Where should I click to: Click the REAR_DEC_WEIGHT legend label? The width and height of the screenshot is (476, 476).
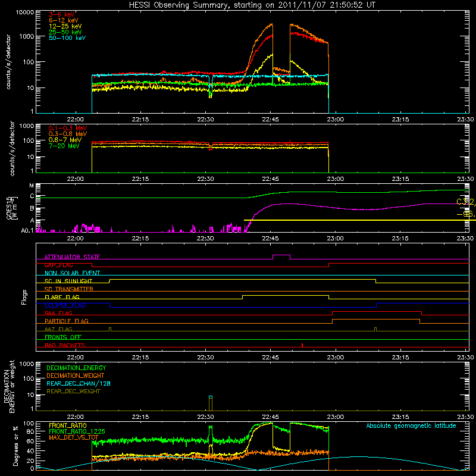point(73,392)
